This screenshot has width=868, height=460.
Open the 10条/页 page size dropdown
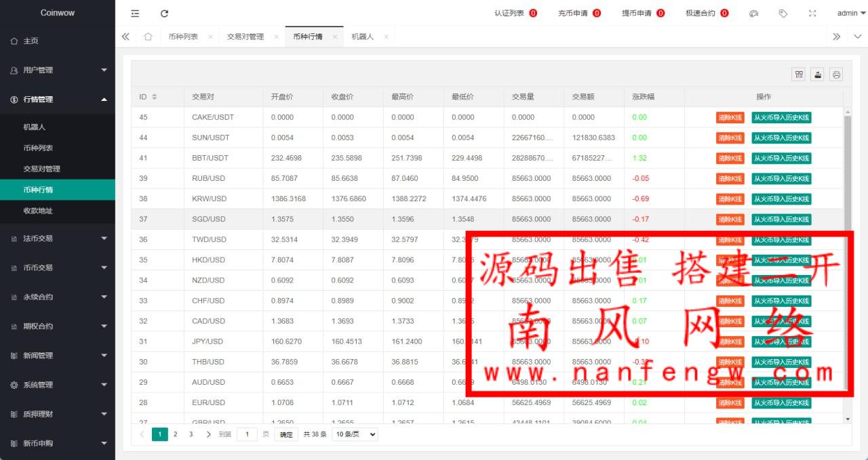[x=355, y=434]
